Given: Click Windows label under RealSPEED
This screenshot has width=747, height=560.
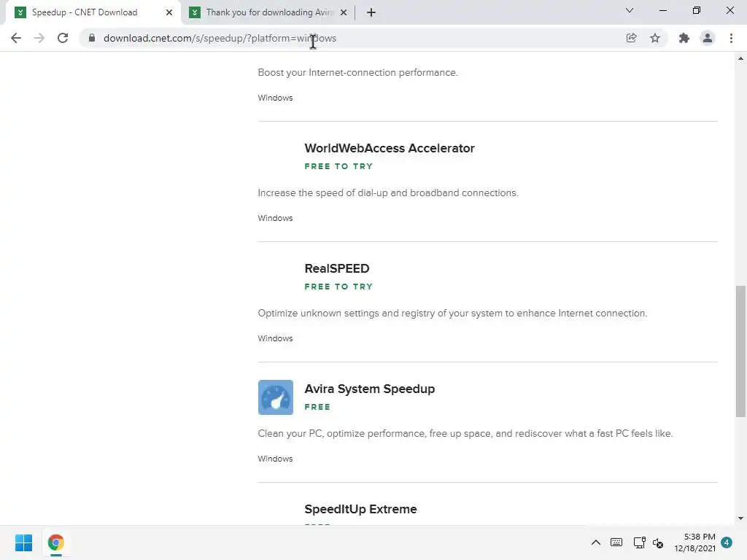Looking at the screenshot, I should [x=275, y=338].
